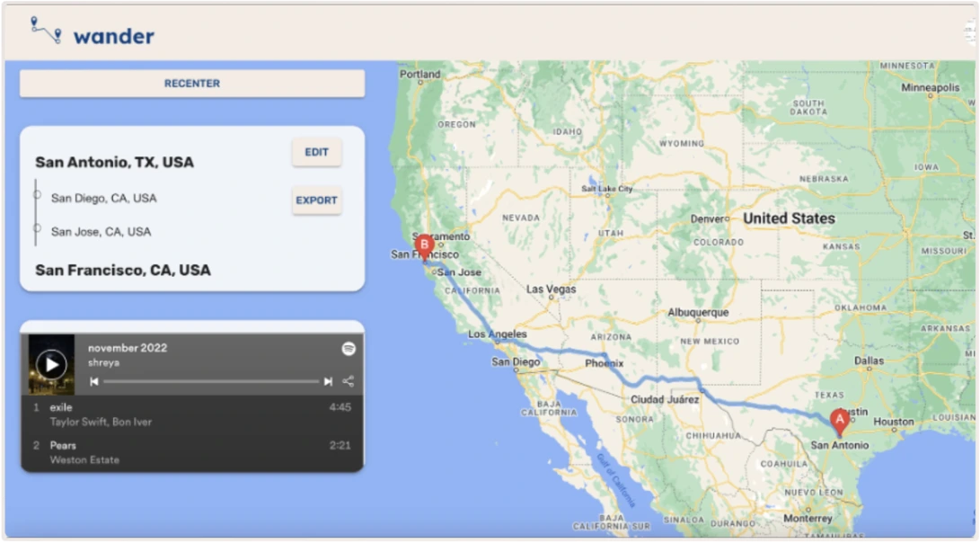Viewport: 980px width, 543px height.
Task: Play the song exile
Action: click(x=62, y=407)
